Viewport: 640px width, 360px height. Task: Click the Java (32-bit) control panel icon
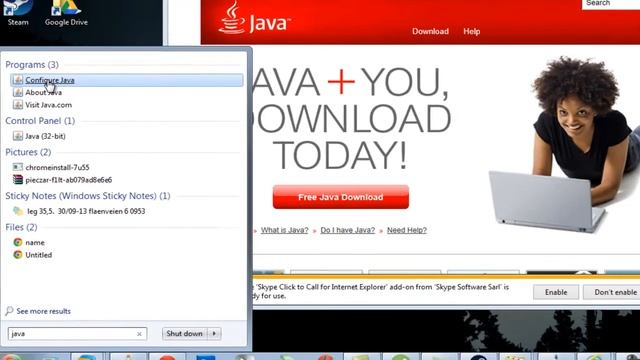click(18, 136)
